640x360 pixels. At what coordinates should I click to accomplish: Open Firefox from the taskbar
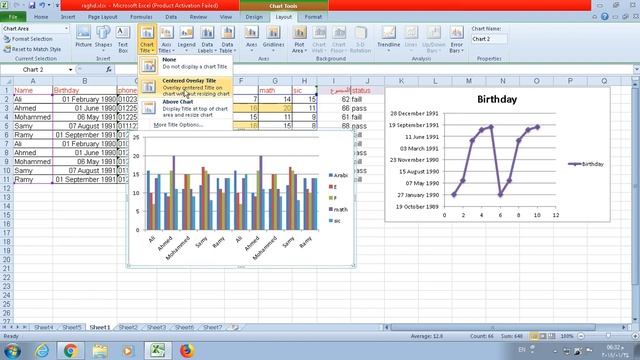(x=187, y=351)
